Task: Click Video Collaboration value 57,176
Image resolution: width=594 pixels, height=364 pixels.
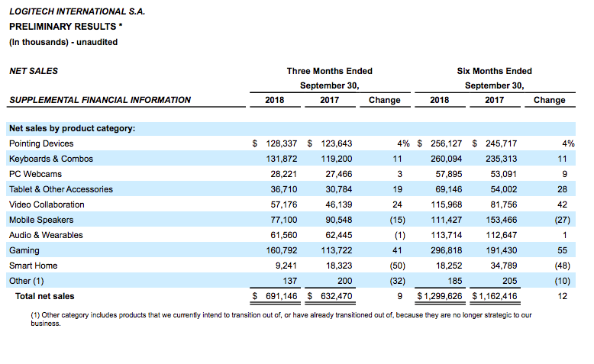Action: coord(284,205)
